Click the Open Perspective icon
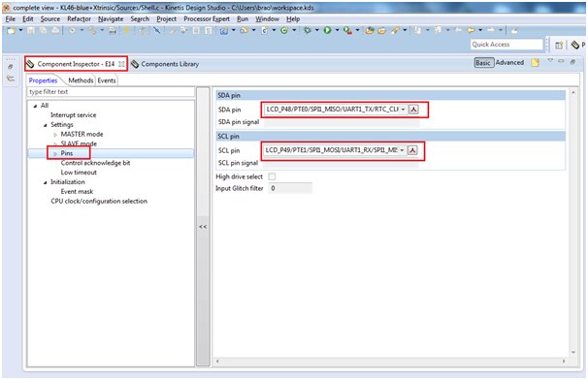Image resolution: width=588 pixels, height=380 pixels. pos(559,46)
